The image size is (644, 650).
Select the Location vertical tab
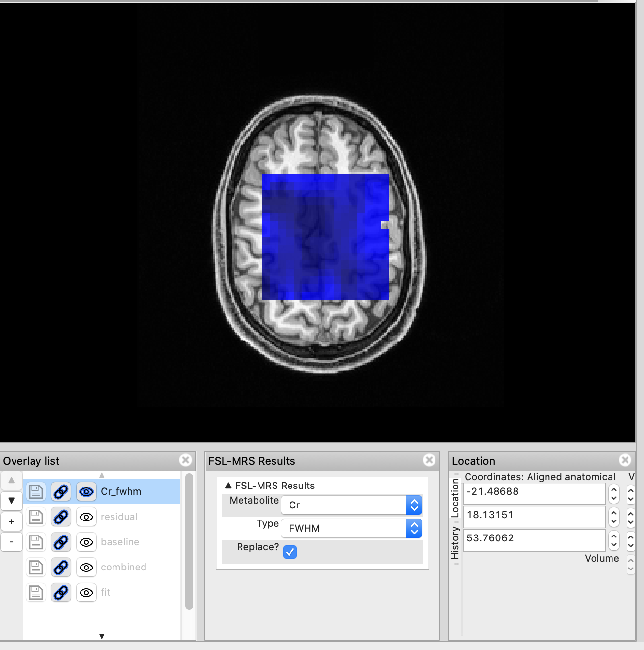455,498
